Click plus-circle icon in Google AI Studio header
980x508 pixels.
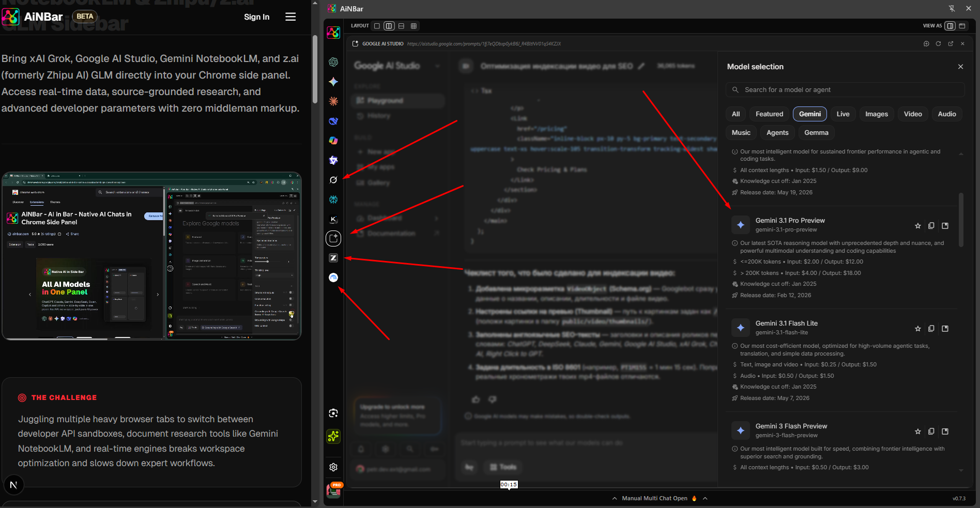tap(926, 43)
